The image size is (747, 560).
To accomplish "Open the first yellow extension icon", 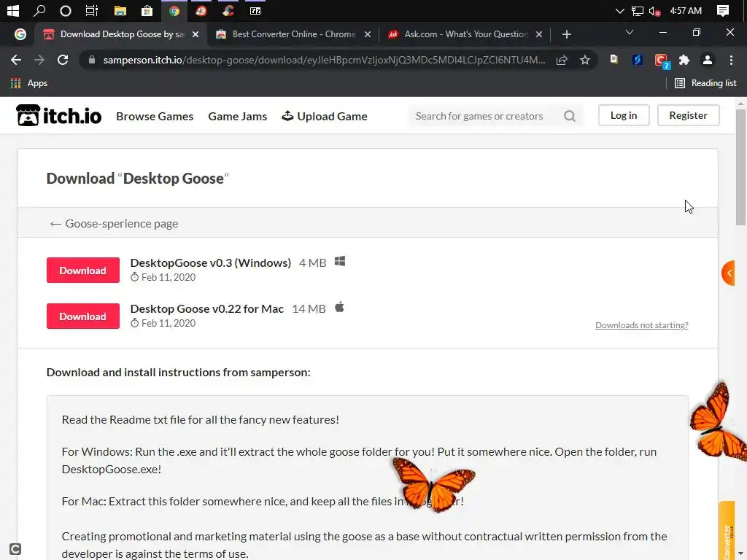I will 614,60.
